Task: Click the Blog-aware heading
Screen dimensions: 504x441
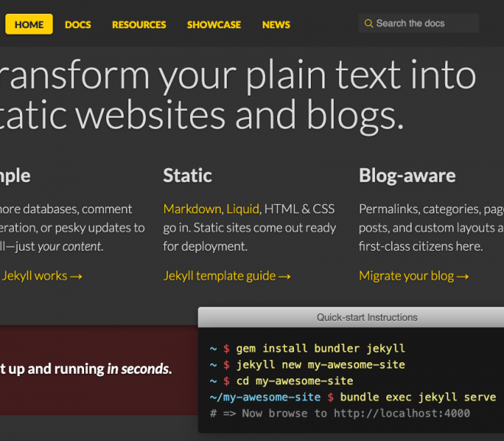Action: 407,176
